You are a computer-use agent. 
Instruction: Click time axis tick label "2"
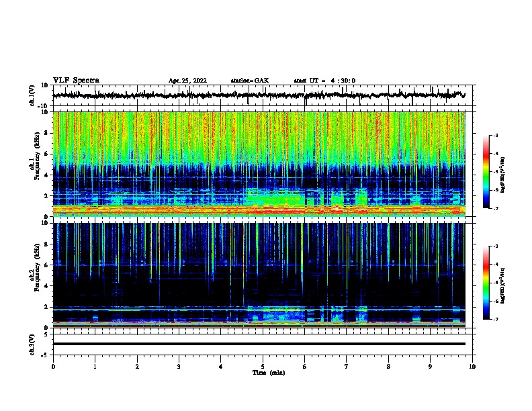click(x=137, y=367)
